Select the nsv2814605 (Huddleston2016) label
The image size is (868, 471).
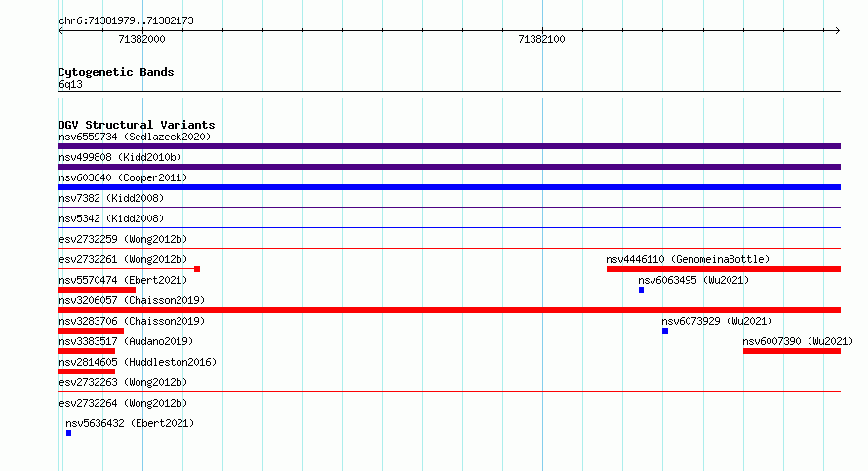tap(138, 362)
